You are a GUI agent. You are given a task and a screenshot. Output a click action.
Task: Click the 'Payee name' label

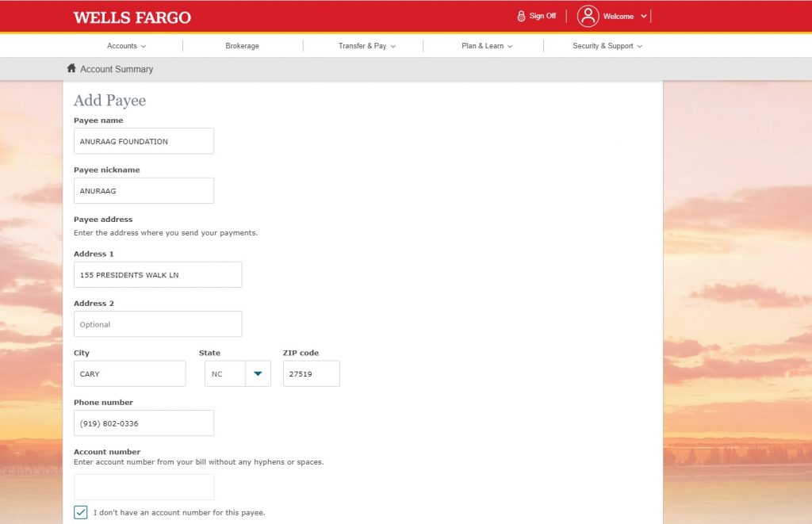pos(98,120)
